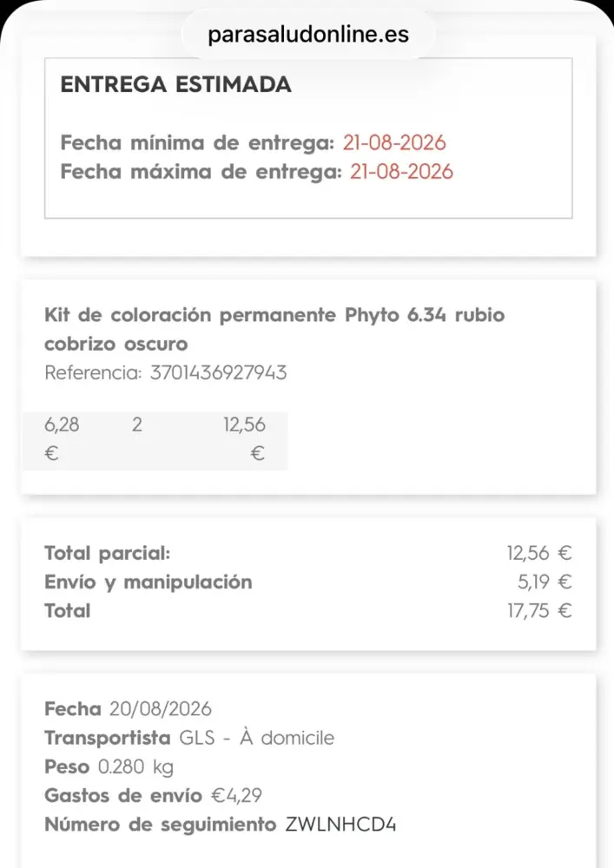Tap the unit price 6,28 €
The width and height of the screenshot is (614, 868).
(62, 439)
